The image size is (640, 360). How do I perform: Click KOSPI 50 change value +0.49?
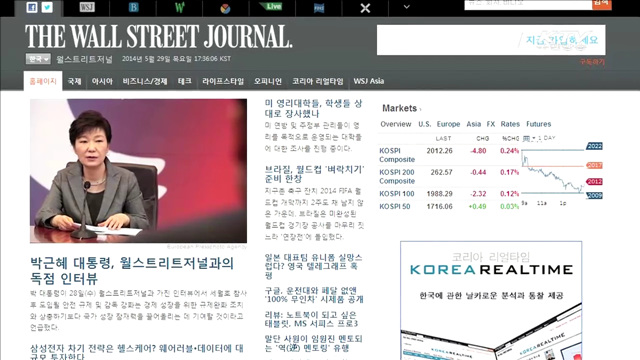pos(477,207)
